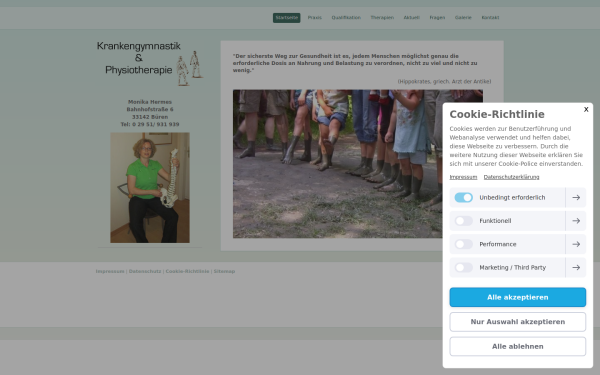Expand Marketing / Third Party details arrow
Image resolution: width=600 pixels, height=375 pixels.
[x=576, y=267]
